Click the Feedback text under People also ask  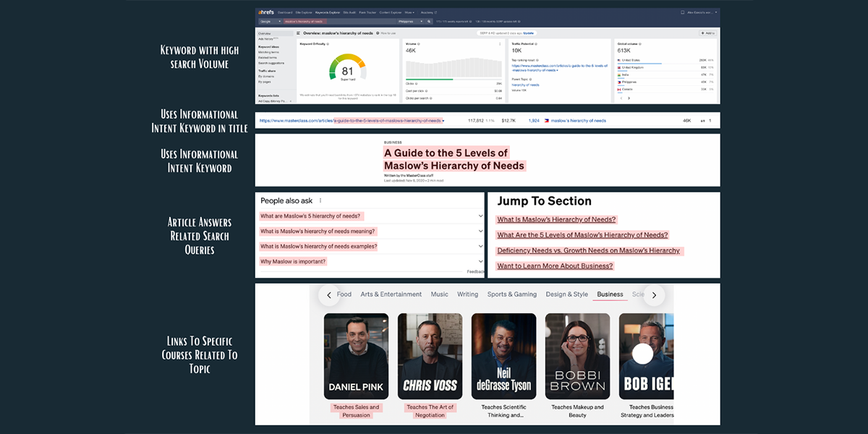tap(476, 272)
